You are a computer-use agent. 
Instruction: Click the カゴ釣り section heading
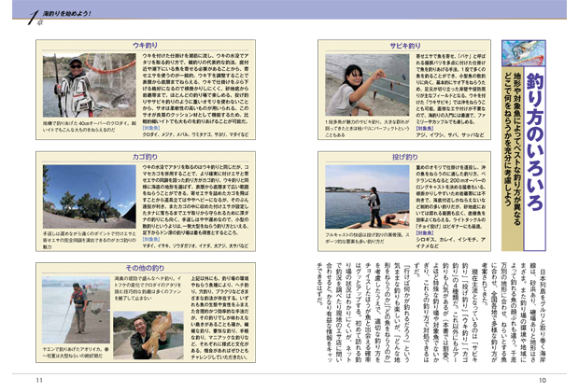tap(145, 157)
